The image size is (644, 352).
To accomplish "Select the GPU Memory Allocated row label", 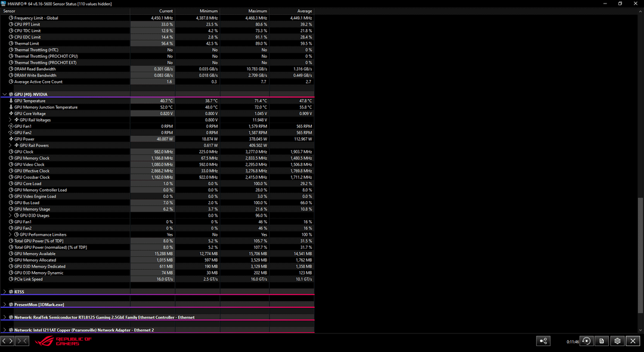I will (x=35, y=260).
